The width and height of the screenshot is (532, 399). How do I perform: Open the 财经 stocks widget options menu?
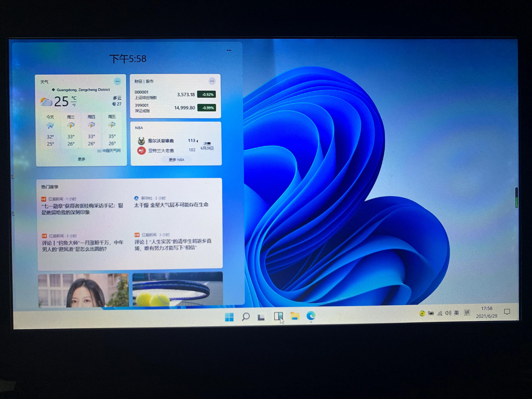click(212, 81)
